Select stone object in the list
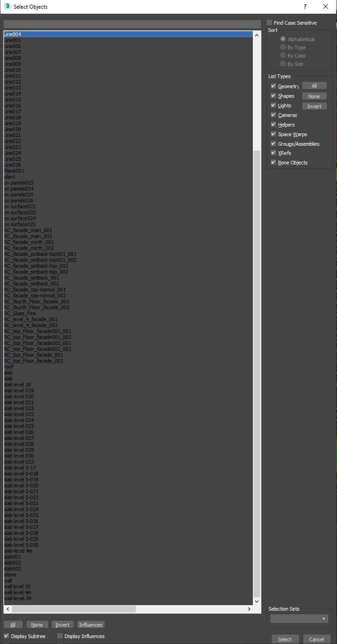The image size is (337, 644). point(128,575)
